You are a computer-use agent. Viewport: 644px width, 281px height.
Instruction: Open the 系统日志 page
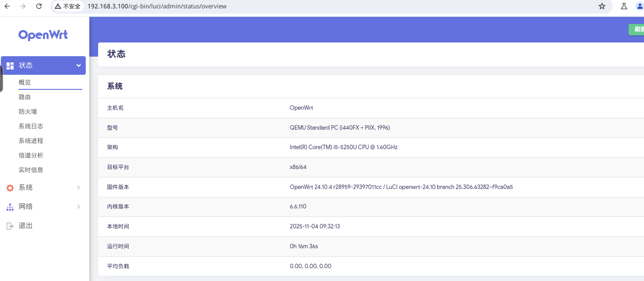pos(31,126)
